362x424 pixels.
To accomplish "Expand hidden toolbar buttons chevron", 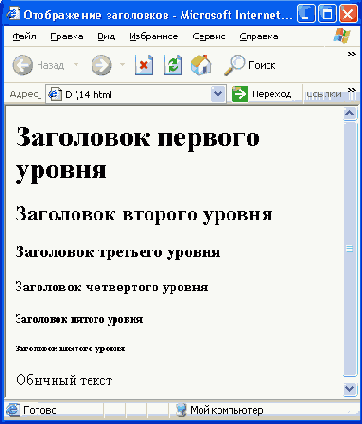I will tap(352, 54).
